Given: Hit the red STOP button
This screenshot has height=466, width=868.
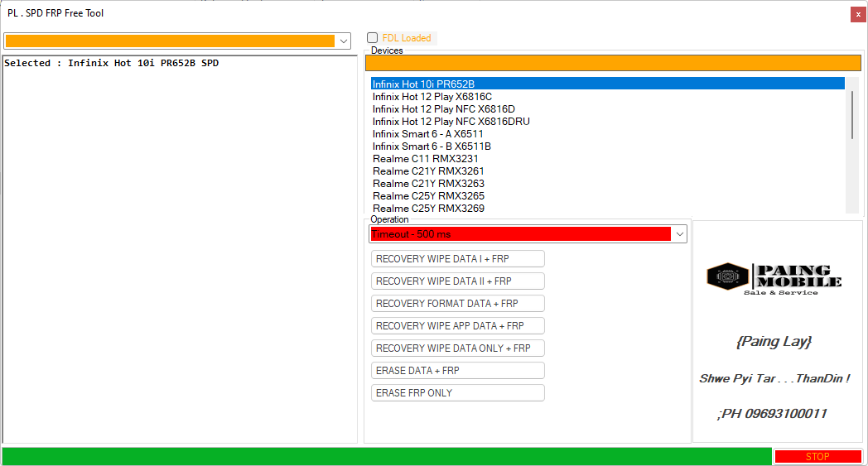Looking at the screenshot, I should tap(817, 457).
